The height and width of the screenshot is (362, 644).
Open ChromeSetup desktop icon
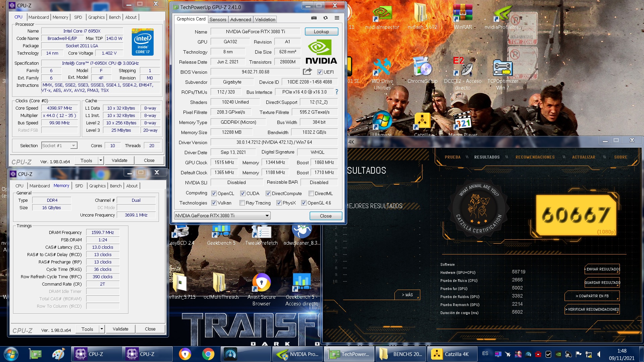pyautogui.click(x=422, y=70)
